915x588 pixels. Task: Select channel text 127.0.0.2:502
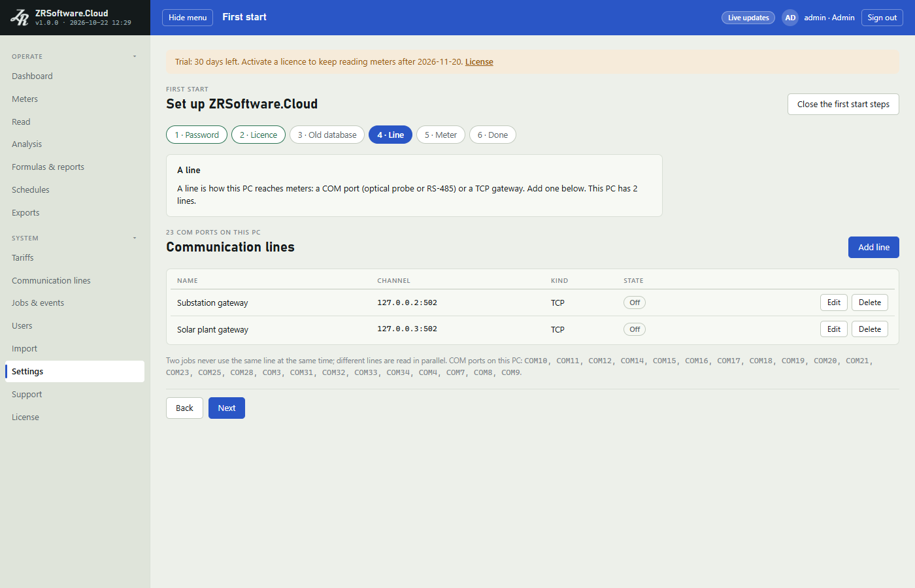407,302
